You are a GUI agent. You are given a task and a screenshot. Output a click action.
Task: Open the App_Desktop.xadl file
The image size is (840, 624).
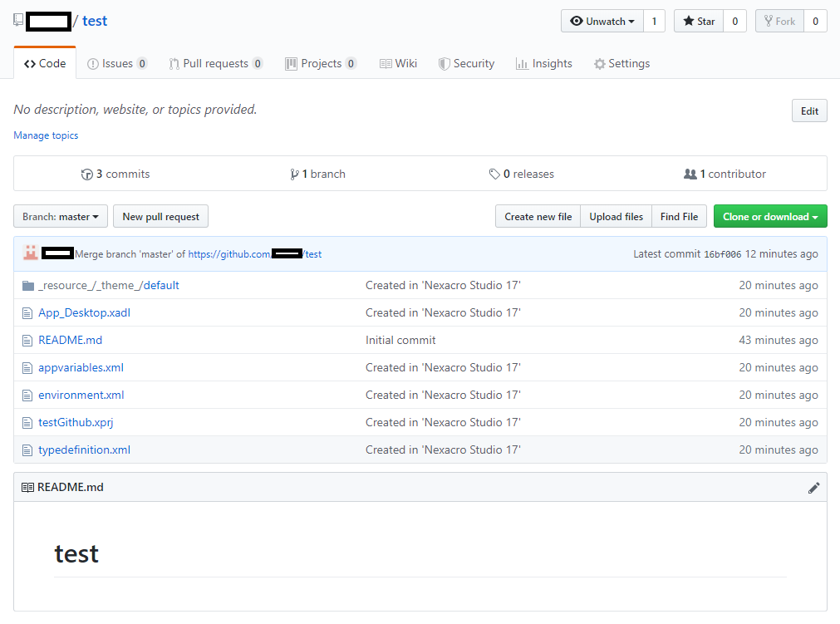[84, 312]
